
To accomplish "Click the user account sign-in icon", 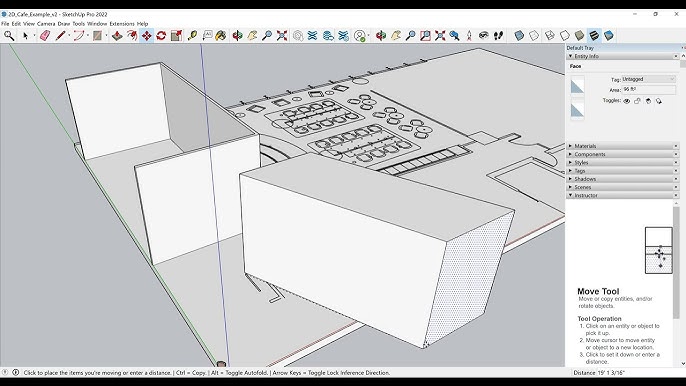I will coord(360,35).
